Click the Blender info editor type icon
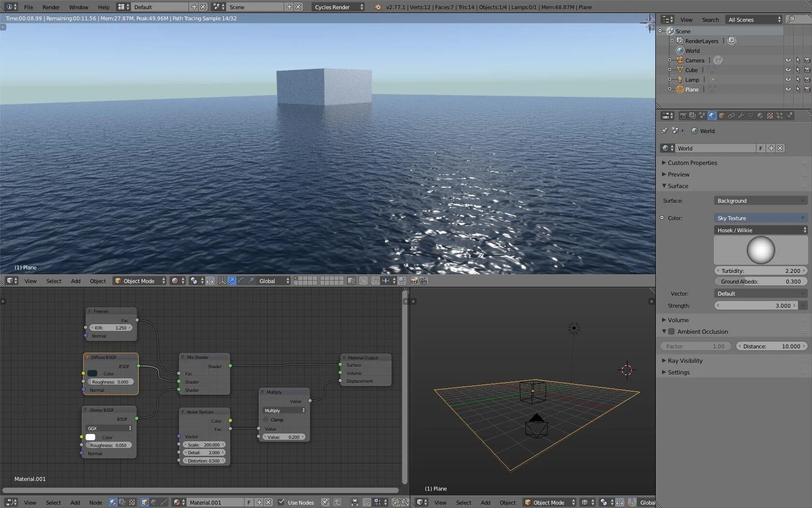 point(9,7)
